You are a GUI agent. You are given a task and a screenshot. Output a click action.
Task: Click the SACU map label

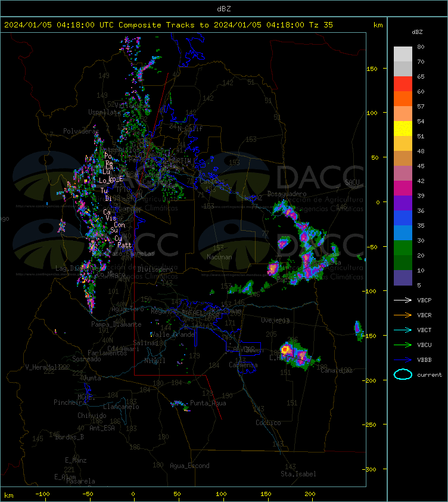click(x=352, y=182)
